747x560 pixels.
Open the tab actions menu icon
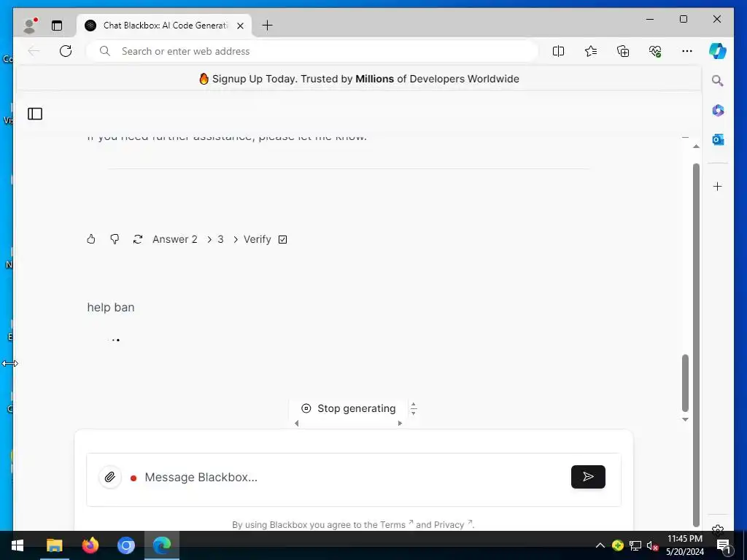click(x=57, y=26)
